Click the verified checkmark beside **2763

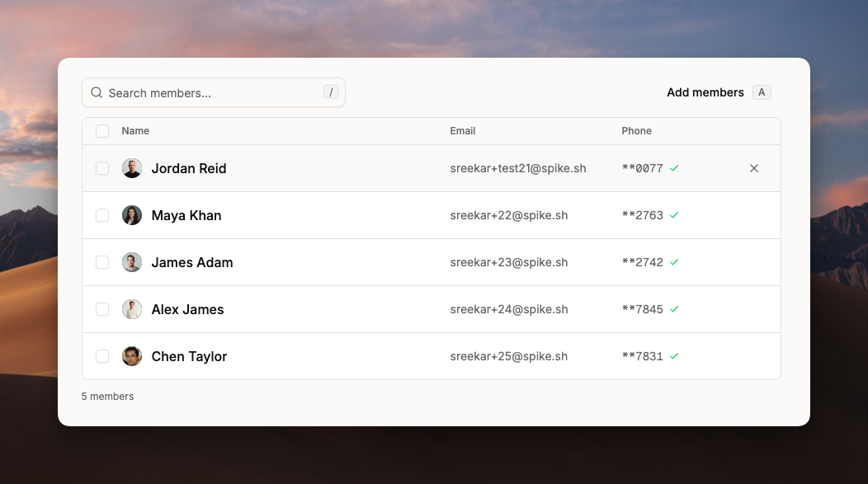click(x=674, y=215)
